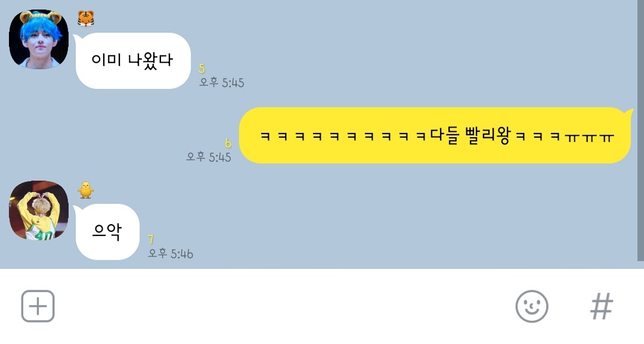Click the 오후 5:45 timestamp beside yellow bubble

tap(209, 157)
